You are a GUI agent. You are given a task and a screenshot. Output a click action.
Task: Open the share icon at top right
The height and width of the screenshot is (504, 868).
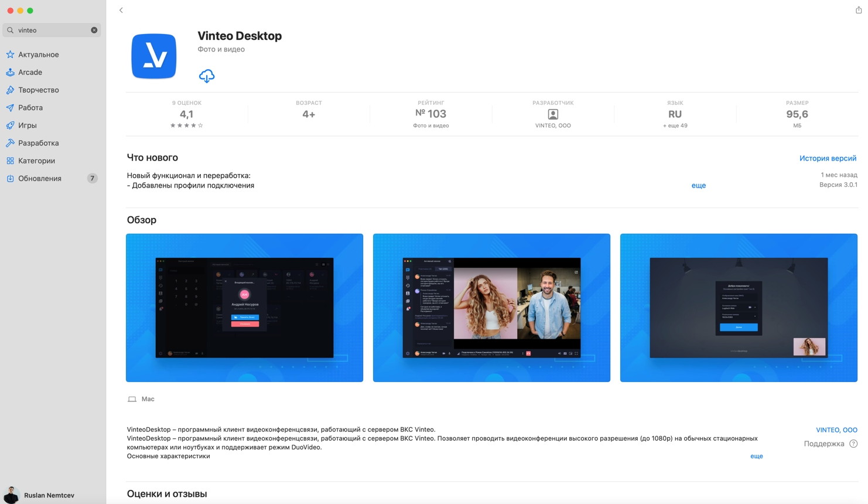pyautogui.click(x=858, y=9)
